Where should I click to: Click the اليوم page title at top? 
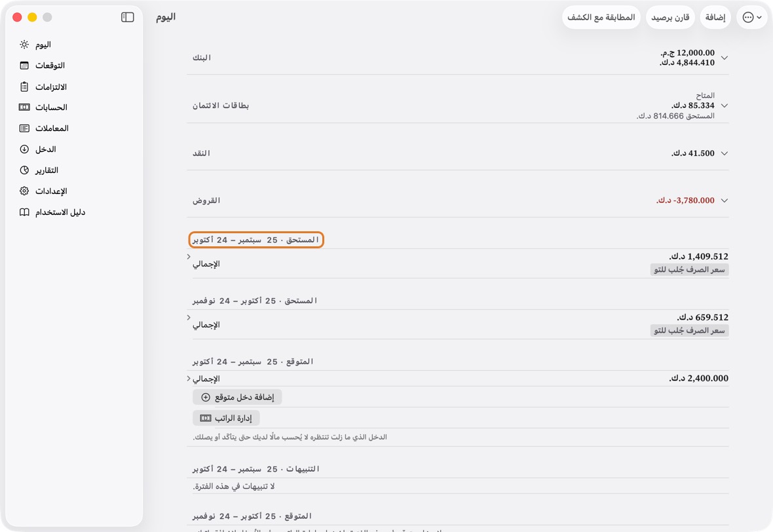pyautogui.click(x=166, y=17)
